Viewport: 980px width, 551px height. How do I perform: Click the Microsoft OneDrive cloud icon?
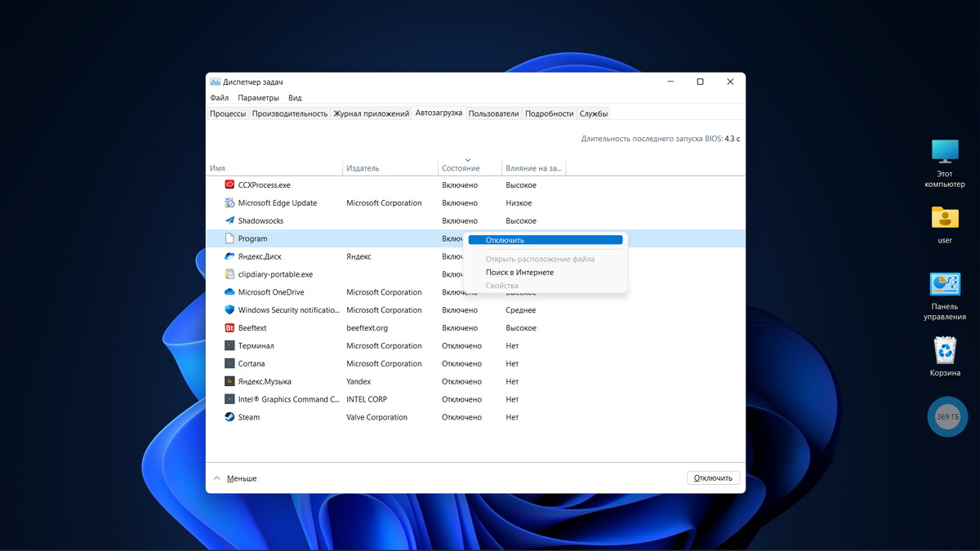tap(229, 292)
